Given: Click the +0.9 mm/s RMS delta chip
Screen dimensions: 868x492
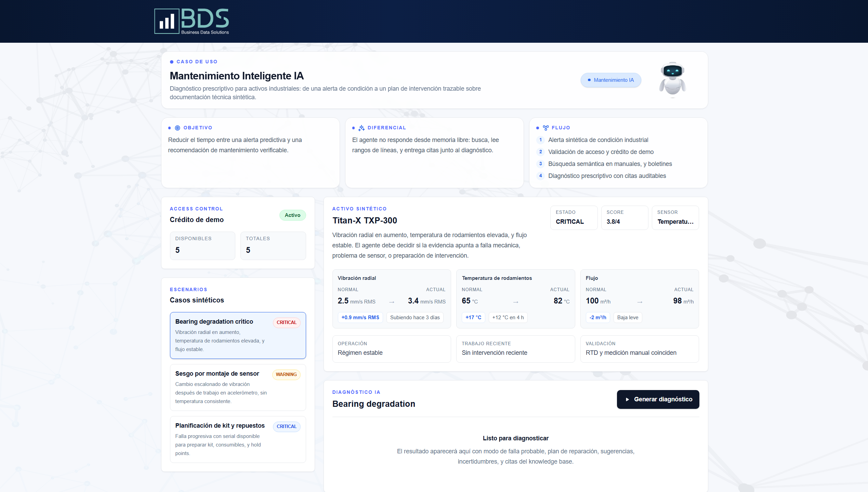Looking at the screenshot, I should tap(360, 318).
